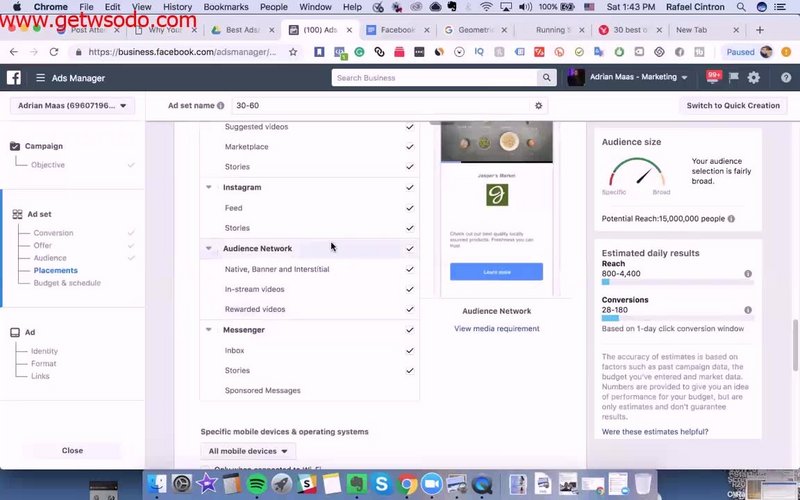Switch to the Best Ads tab

point(242,30)
